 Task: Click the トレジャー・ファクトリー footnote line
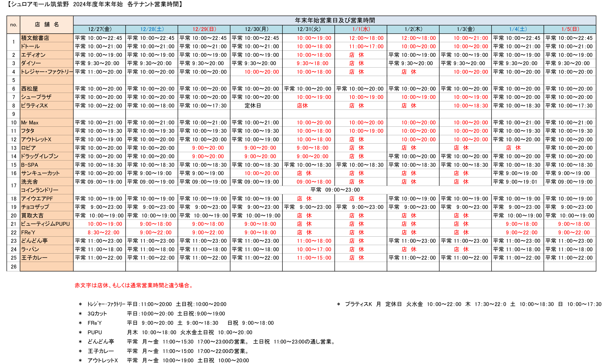pyautogui.click(x=152, y=304)
